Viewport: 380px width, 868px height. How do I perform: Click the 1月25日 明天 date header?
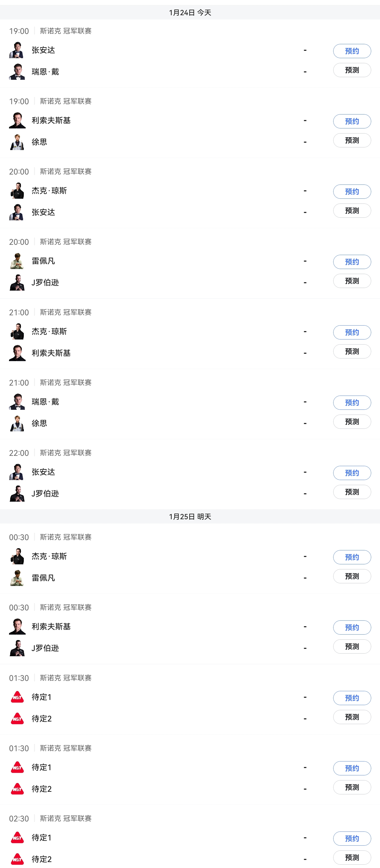(x=190, y=517)
